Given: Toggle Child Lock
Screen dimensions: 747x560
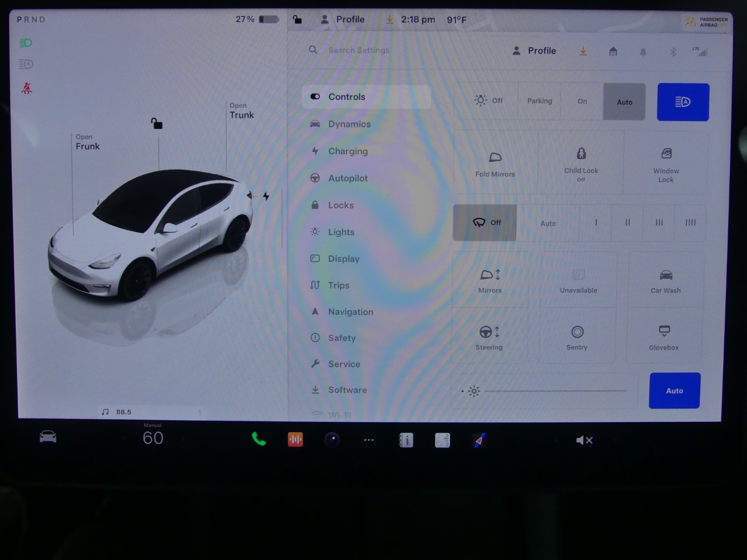Looking at the screenshot, I should (581, 163).
